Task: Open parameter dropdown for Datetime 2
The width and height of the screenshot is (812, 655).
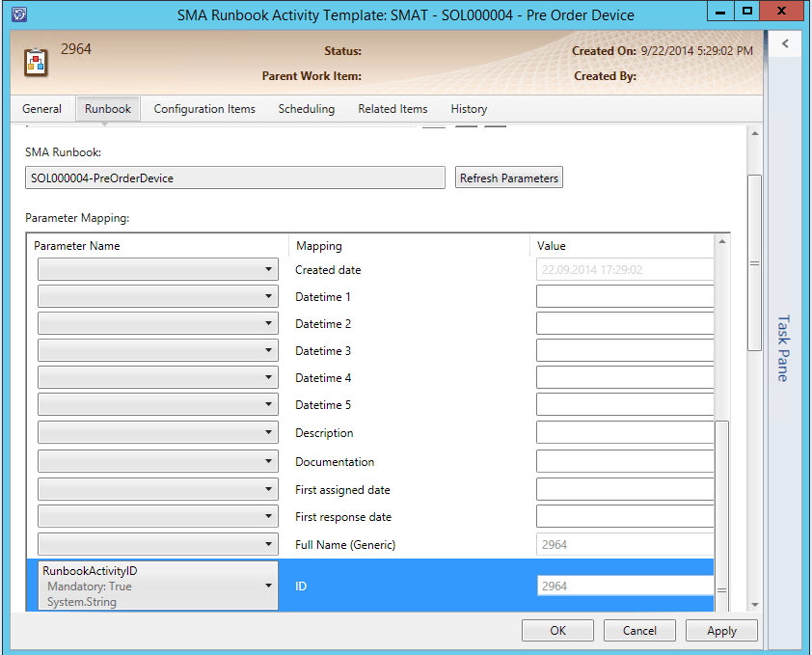Action: pyautogui.click(x=158, y=323)
